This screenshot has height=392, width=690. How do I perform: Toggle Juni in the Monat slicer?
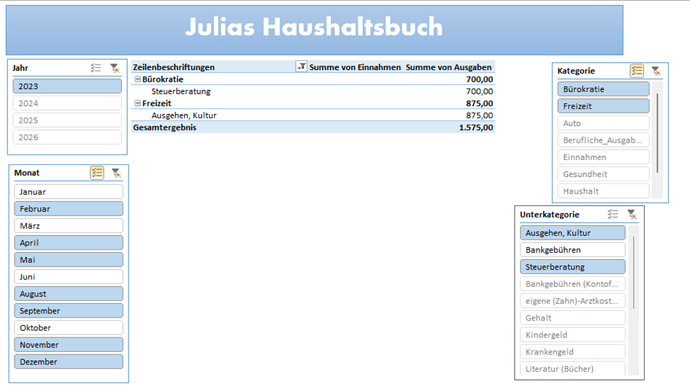click(x=69, y=277)
